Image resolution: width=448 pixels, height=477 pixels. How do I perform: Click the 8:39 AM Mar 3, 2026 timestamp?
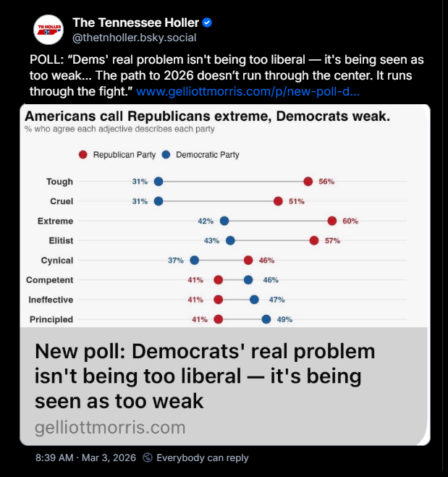(x=85, y=457)
